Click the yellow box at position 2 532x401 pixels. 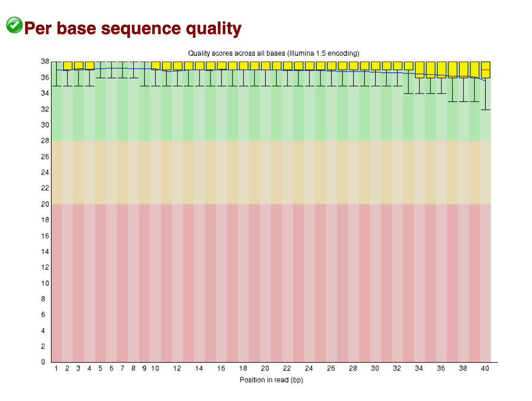(x=67, y=65)
